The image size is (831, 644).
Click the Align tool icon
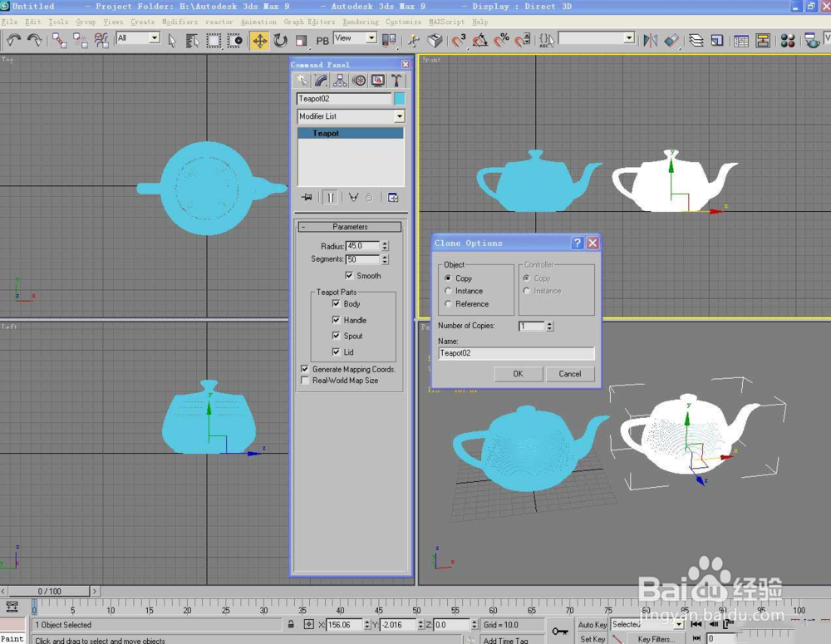point(671,40)
